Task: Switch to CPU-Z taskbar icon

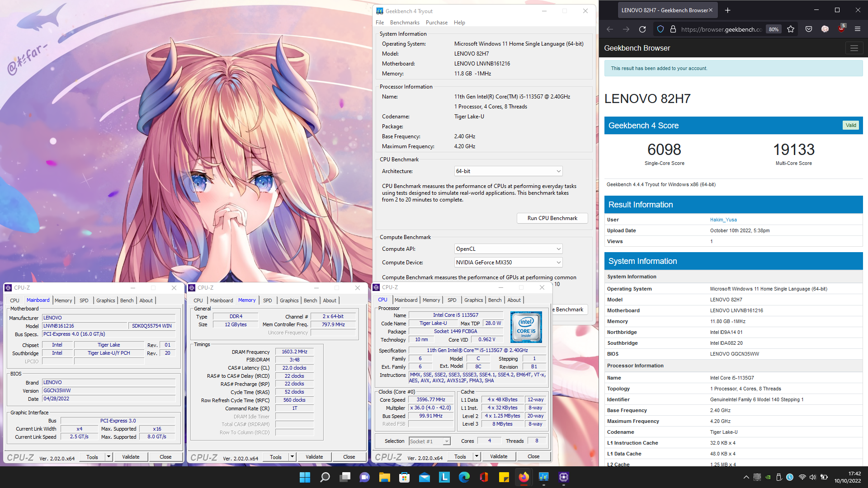Action: click(x=564, y=477)
